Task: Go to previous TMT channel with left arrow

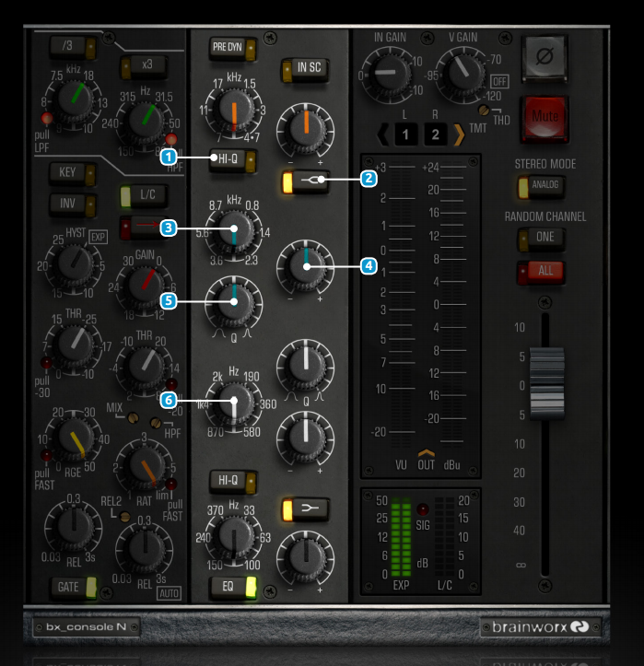Action: pyautogui.click(x=382, y=135)
